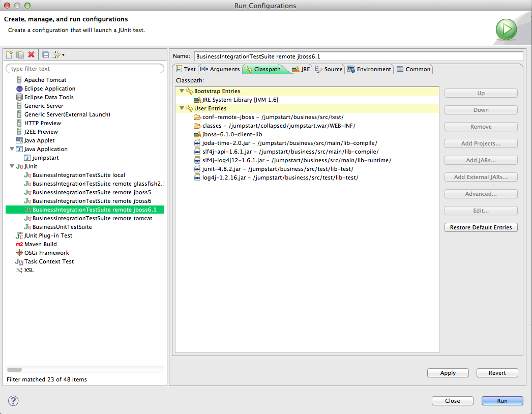Open the Environment tab
This screenshot has width=532, height=414.
pos(369,69)
